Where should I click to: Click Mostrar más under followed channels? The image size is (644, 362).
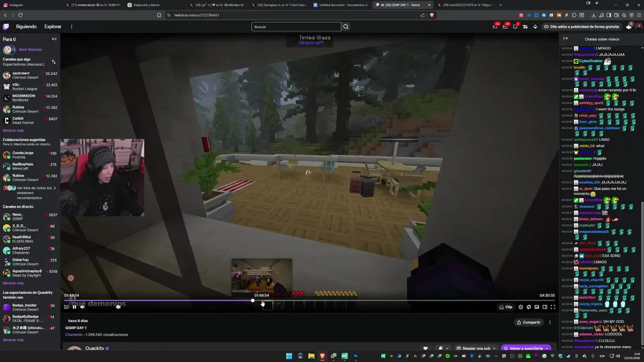tap(13, 131)
